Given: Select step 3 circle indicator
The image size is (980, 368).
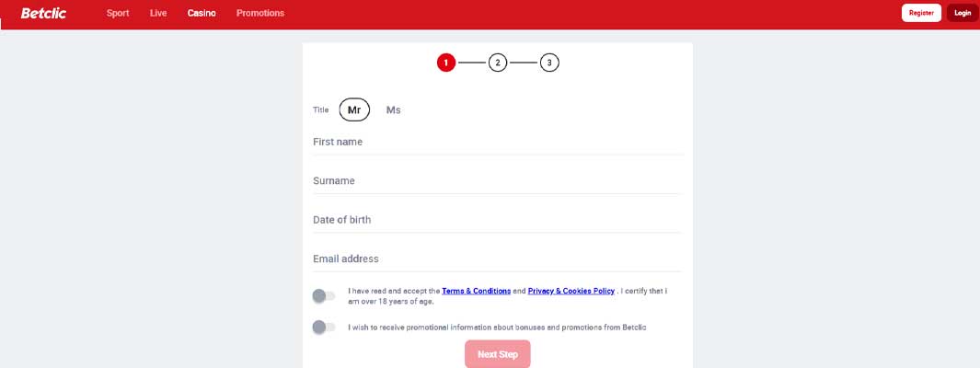Looking at the screenshot, I should (549, 63).
